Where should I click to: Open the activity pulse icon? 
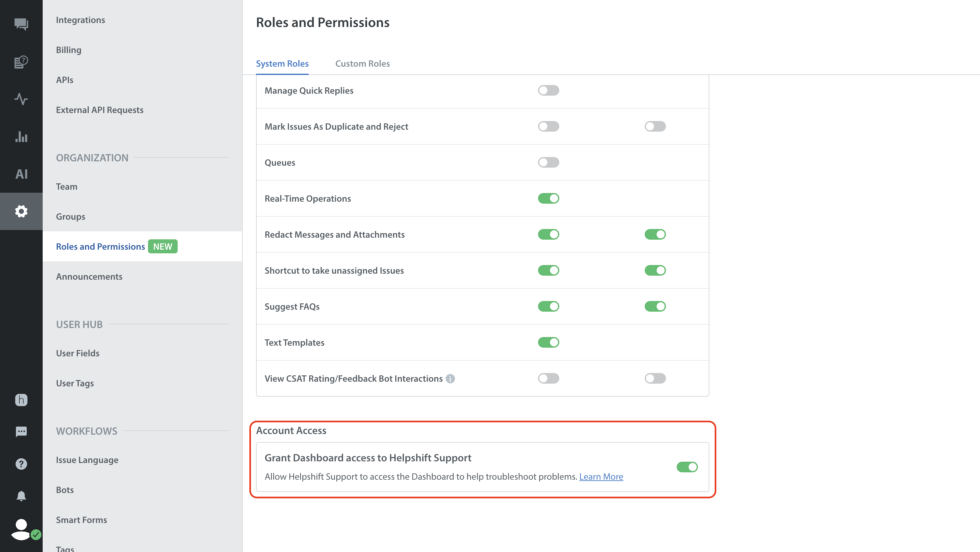pos(21,99)
